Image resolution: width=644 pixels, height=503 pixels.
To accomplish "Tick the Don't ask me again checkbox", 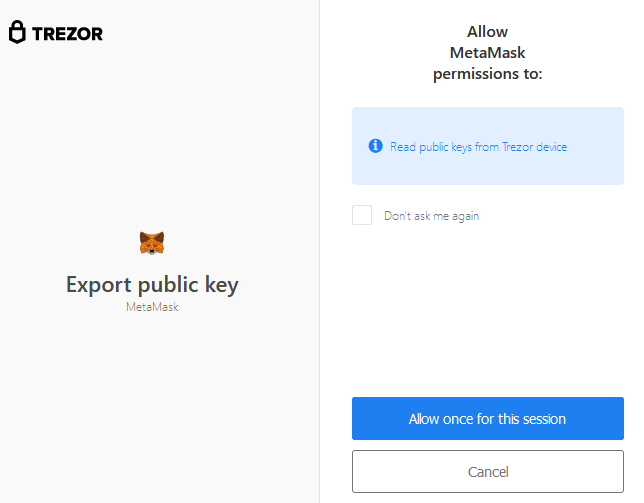I will pos(362,215).
